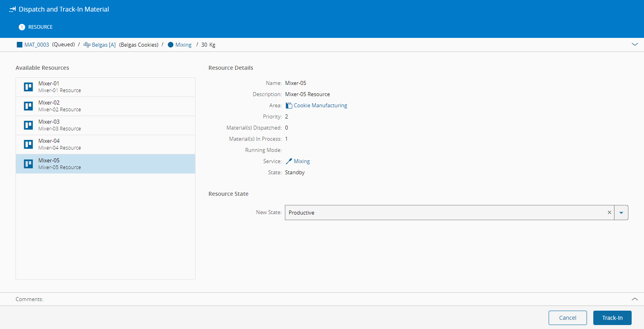The height and width of the screenshot is (329, 644).
Task: Click the Belgas facility icon in breadcrumb
Action: [x=87, y=45]
